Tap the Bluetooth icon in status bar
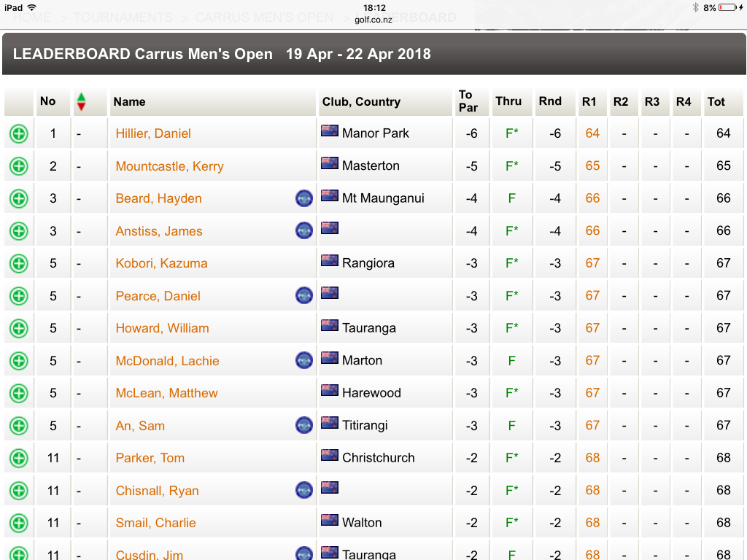The height and width of the screenshot is (560, 747). coord(695,7)
